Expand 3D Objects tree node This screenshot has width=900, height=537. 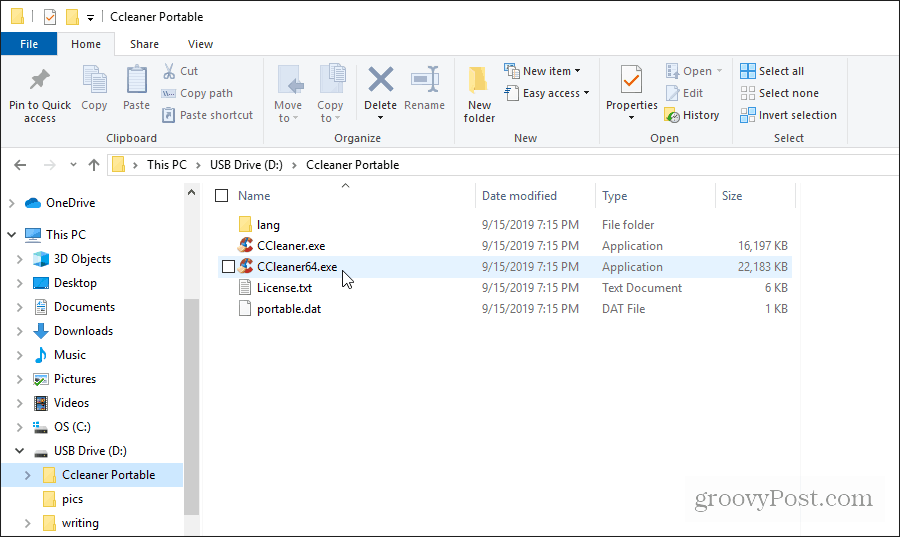click(19, 259)
